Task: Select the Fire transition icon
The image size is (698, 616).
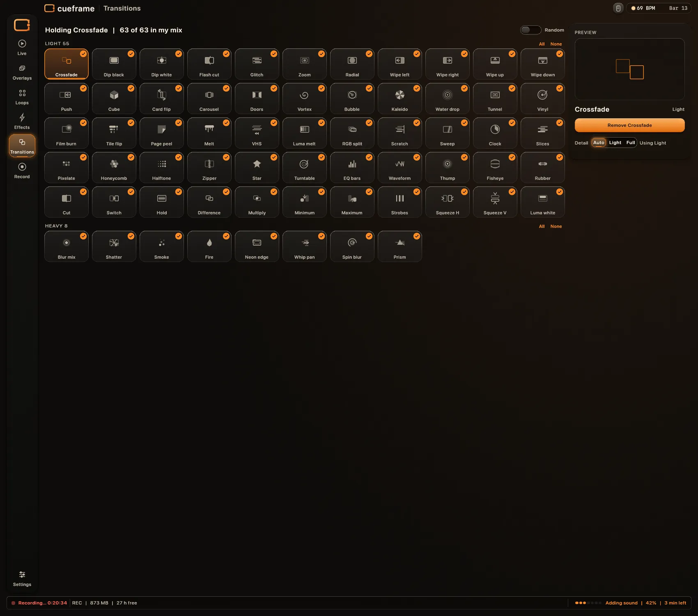Action: [209, 243]
